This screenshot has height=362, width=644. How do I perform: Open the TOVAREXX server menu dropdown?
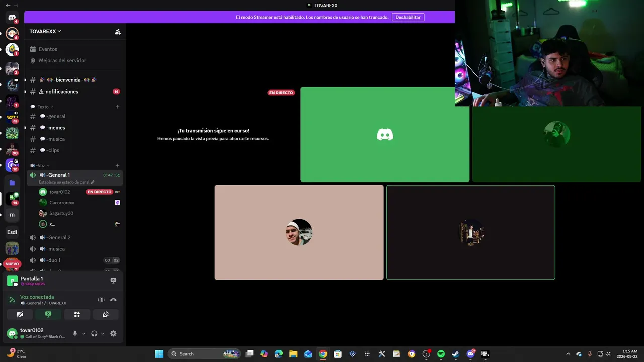click(45, 31)
